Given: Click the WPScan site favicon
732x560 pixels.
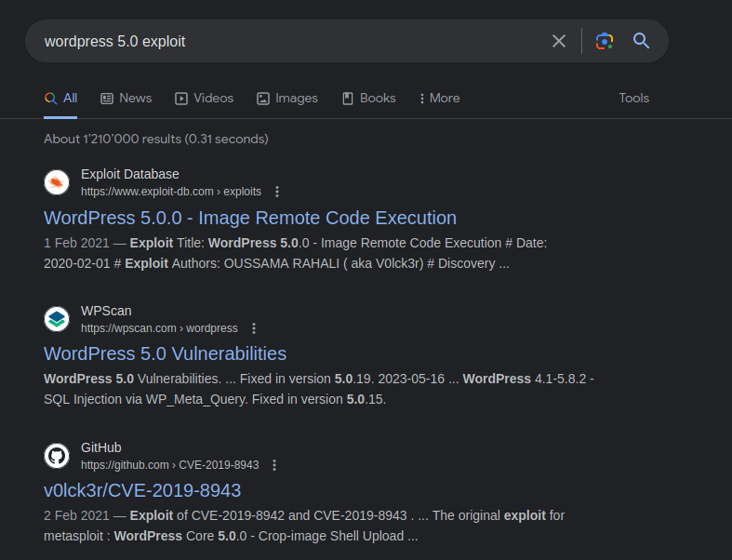Looking at the screenshot, I should pos(57,319).
